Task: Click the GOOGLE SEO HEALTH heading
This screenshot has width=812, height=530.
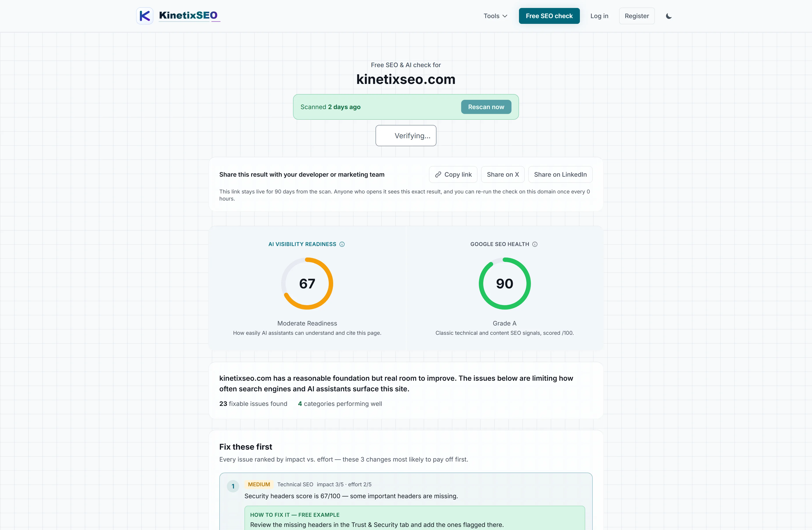Action: pyautogui.click(x=500, y=244)
